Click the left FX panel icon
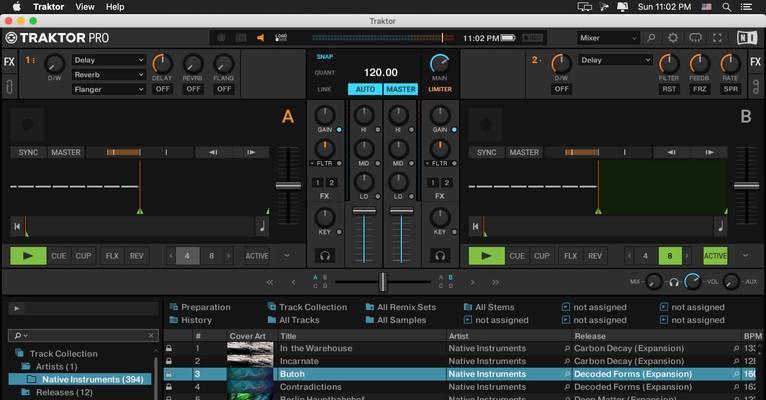 (x=9, y=62)
